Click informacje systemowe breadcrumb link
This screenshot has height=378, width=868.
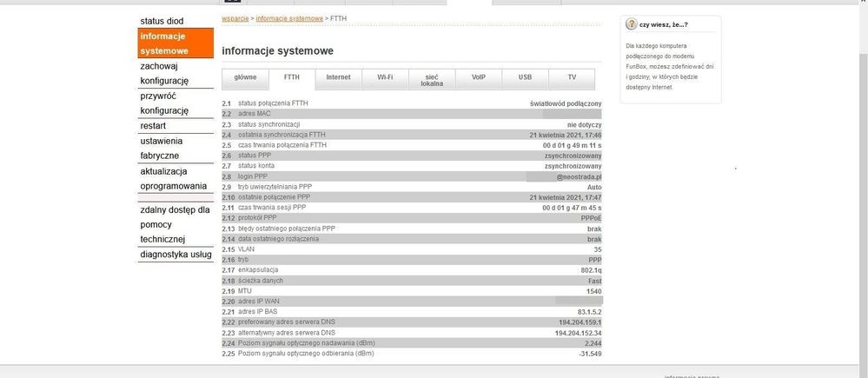(x=289, y=18)
